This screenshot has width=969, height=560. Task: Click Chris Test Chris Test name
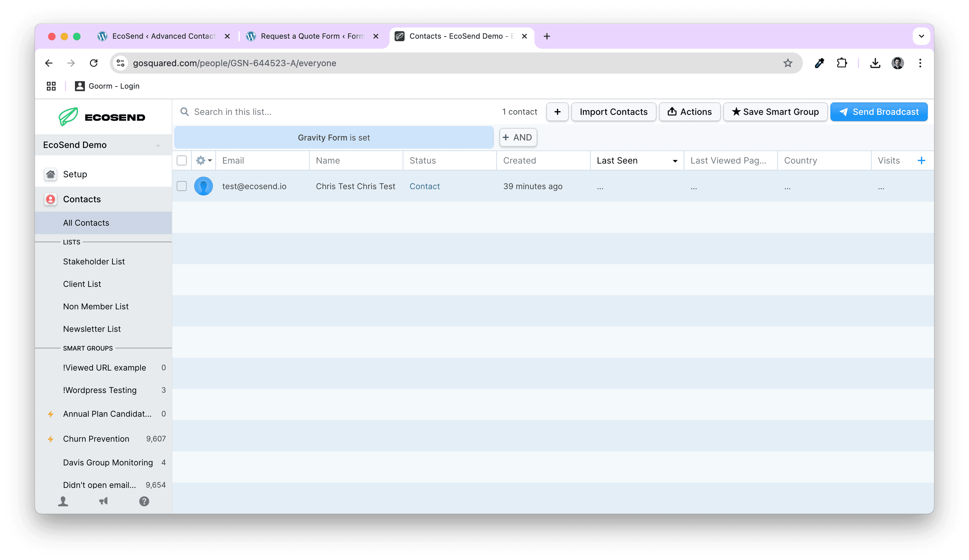coord(355,186)
